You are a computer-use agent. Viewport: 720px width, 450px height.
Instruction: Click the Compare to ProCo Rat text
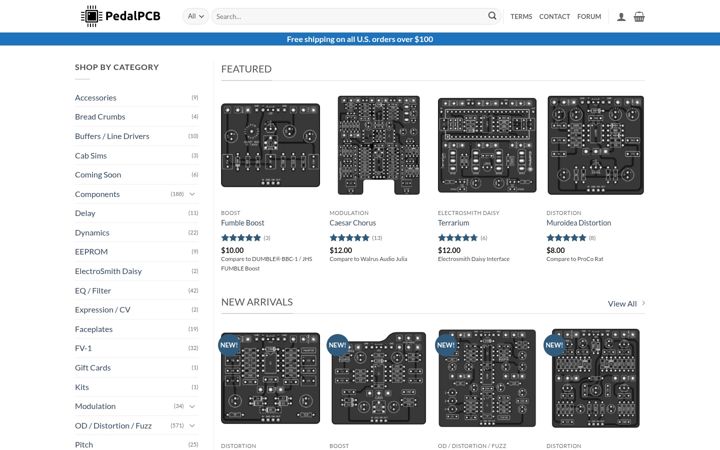(575, 259)
